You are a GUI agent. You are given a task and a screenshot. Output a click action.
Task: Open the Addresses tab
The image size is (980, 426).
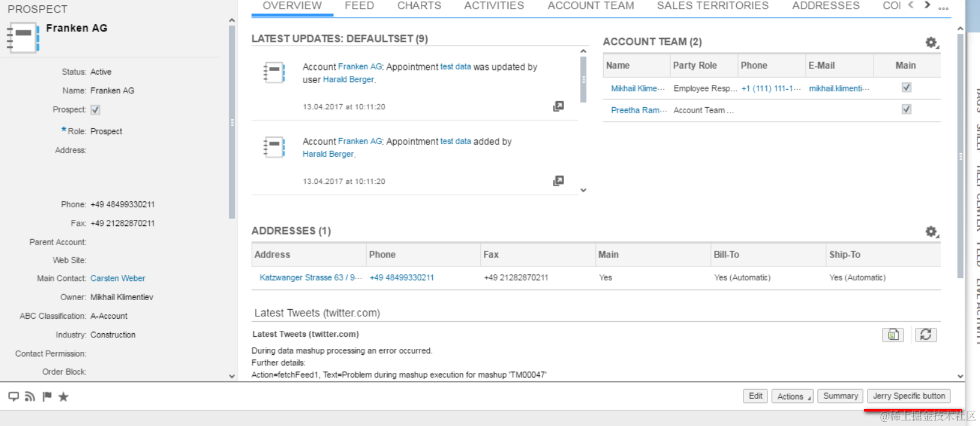(825, 5)
